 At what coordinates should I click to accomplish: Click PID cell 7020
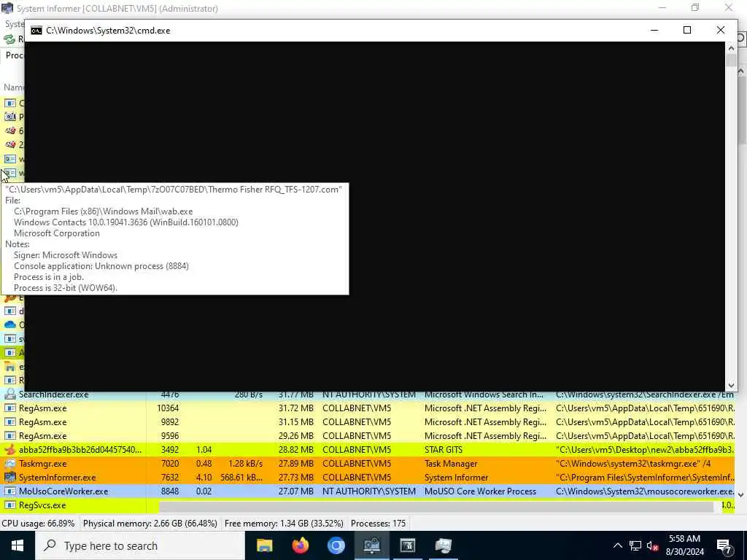click(x=170, y=463)
